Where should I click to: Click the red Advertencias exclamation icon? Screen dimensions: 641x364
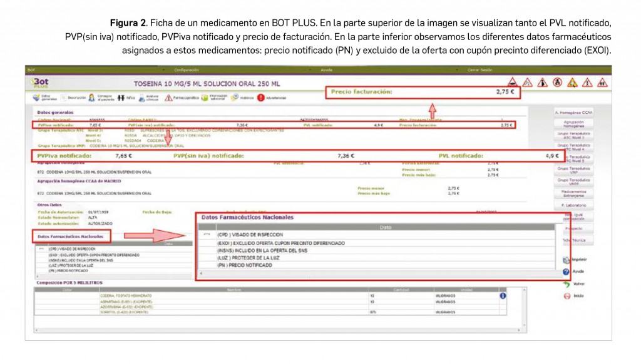click(260, 98)
